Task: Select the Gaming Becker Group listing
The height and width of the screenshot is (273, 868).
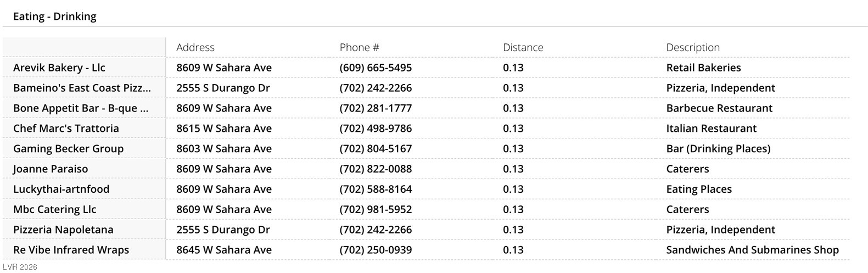Action: tap(68, 149)
